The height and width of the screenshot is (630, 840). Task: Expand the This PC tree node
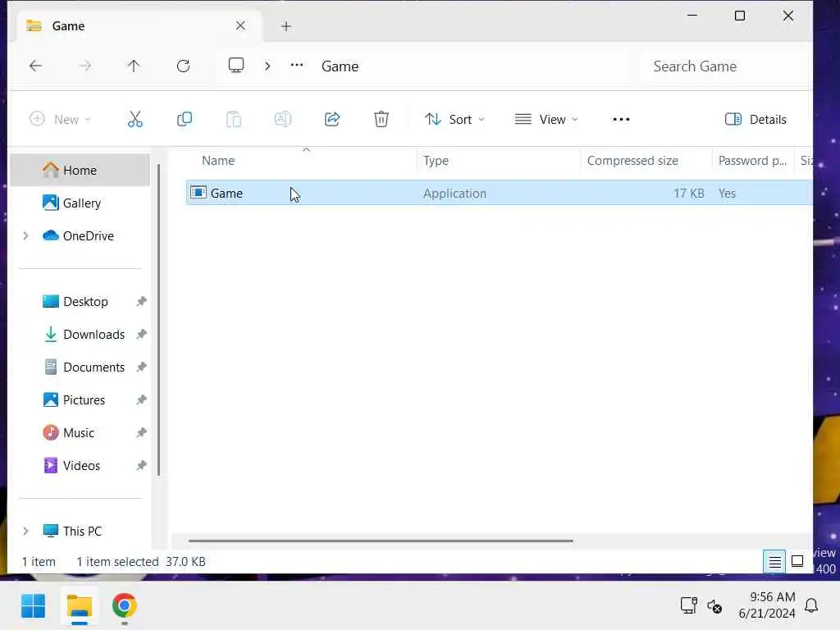25,531
